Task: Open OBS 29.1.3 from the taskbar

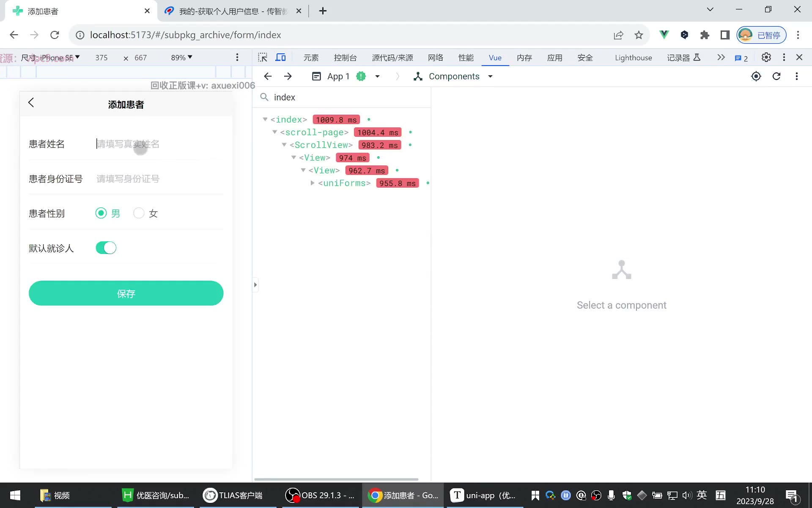Action: click(x=320, y=495)
